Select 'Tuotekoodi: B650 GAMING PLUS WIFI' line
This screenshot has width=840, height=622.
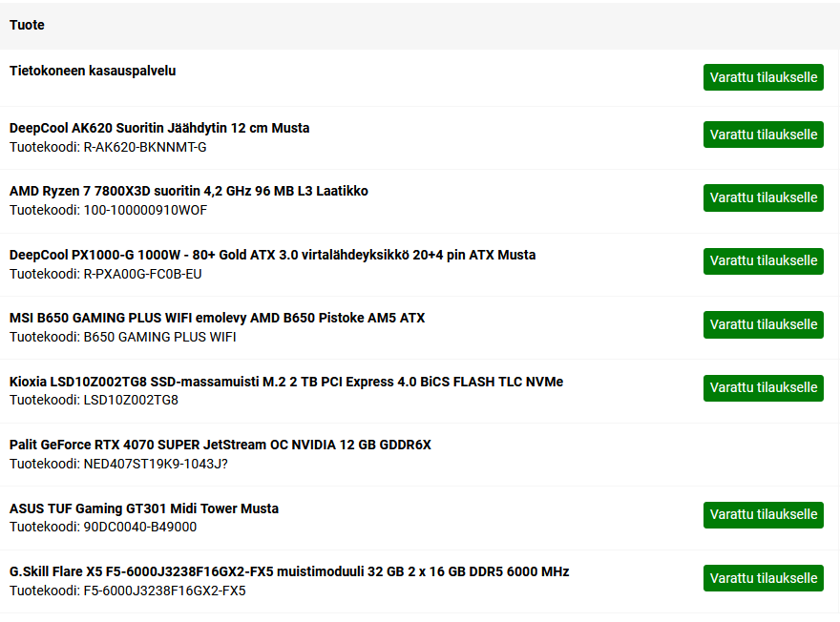123,337
